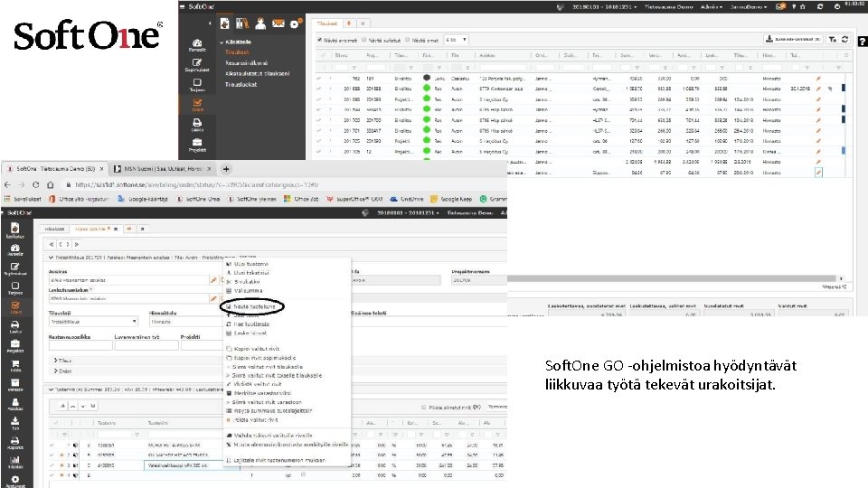Viewport: 868px width, 488px height.
Task: Click the black status dot of row 762
Action: [427, 78]
